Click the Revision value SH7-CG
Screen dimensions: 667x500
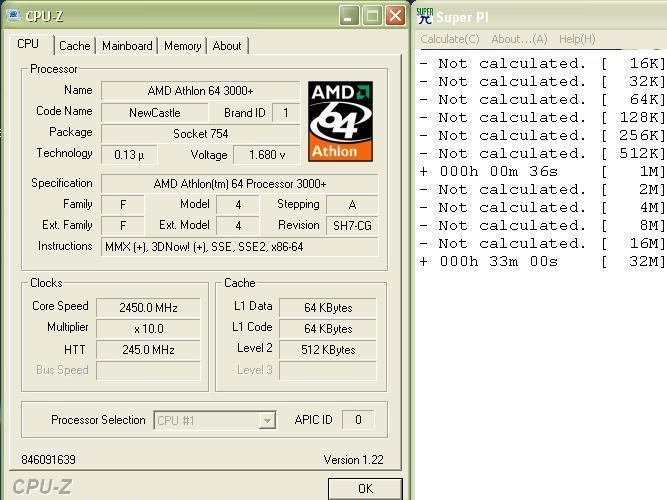pyautogui.click(x=352, y=226)
